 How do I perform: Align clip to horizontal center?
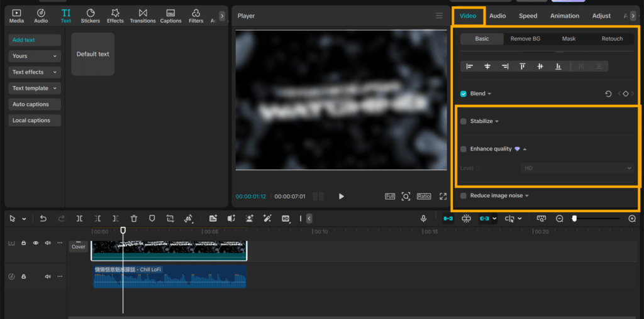(487, 67)
